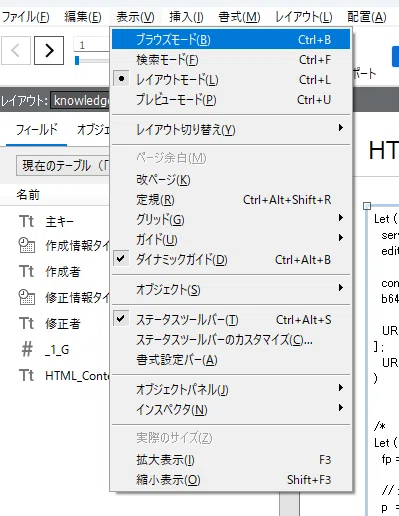
Task: Toggle the ダイナミックガイド(D) checkmark
Action: coord(231,260)
